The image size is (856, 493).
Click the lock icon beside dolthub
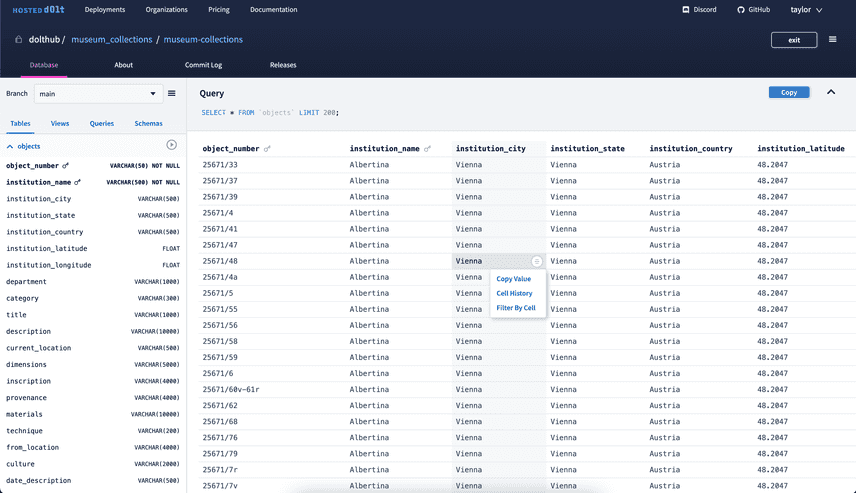click(19, 39)
